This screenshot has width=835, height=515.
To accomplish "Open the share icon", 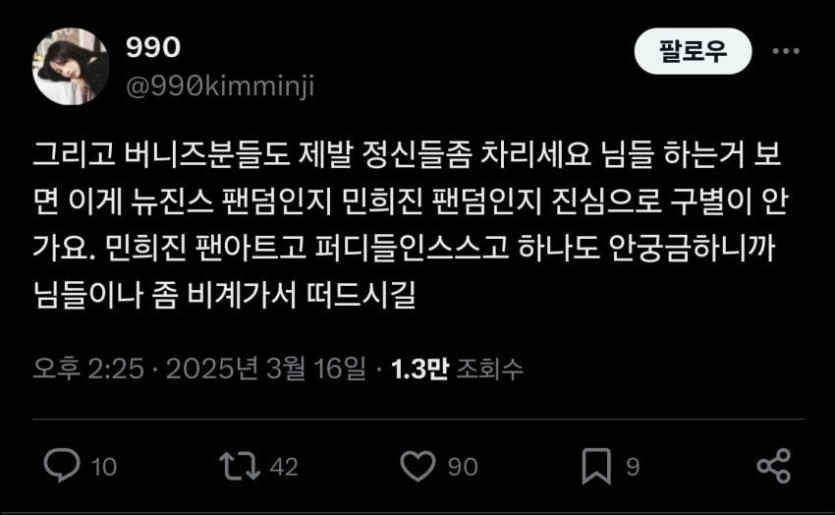I will click(x=774, y=466).
